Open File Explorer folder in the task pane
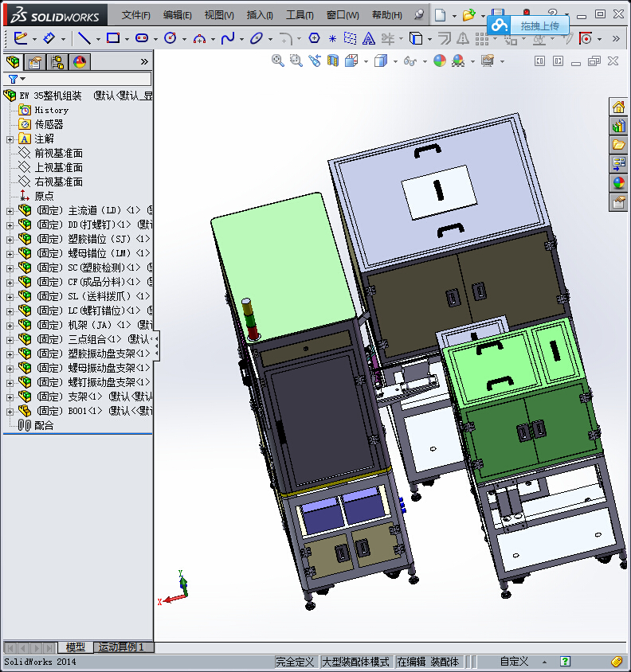The height and width of the screenshot is (672, 631). click(x=618, y=145)
